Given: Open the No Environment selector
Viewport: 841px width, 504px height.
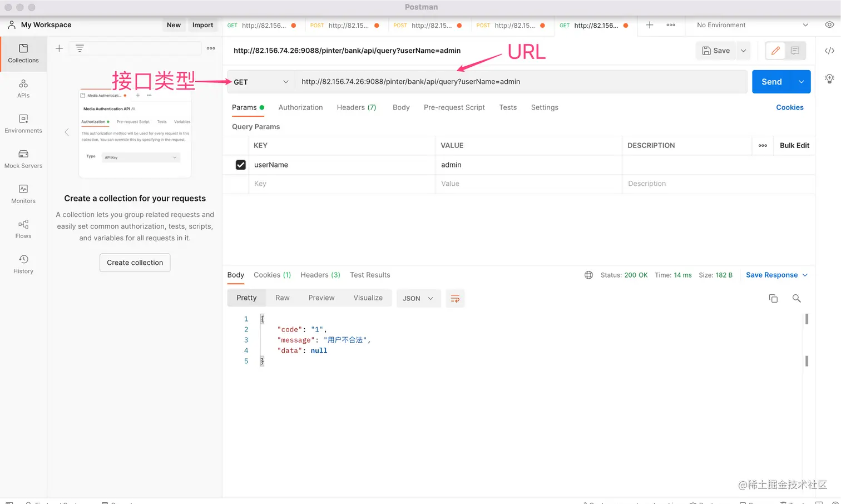Looking at the screenshot, I should coord(752,25).
